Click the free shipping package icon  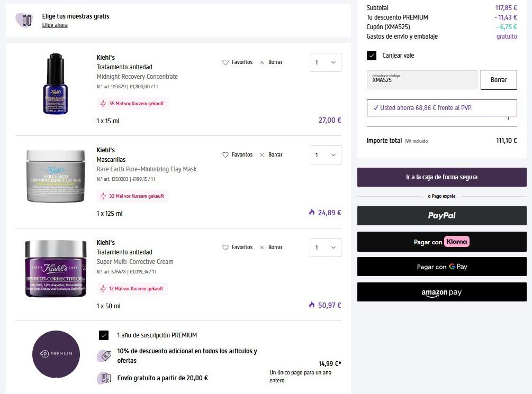pyautogui.click(x=104, y=378)
